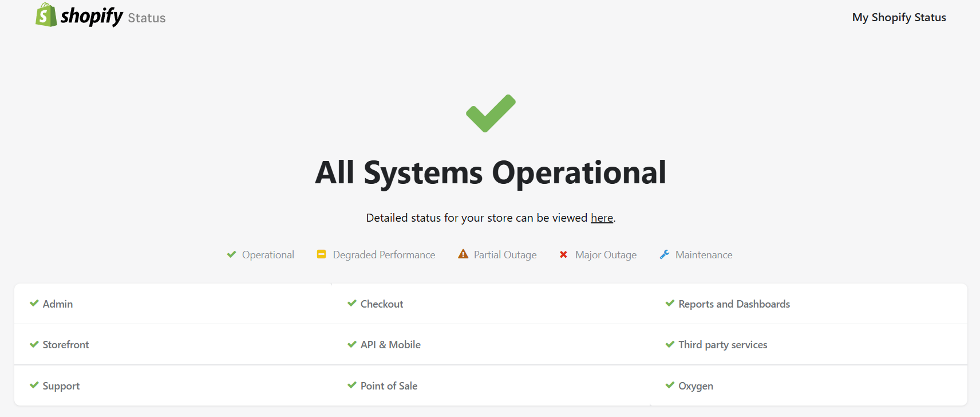Click the red Major Outage X icon
This screenshot has height=417, width=980.
pos(563,254)
